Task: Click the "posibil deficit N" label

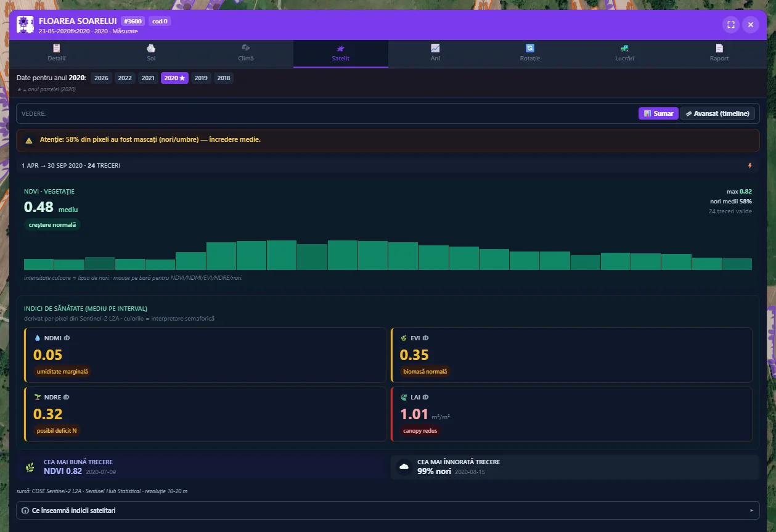Action: tap(57, 431)
